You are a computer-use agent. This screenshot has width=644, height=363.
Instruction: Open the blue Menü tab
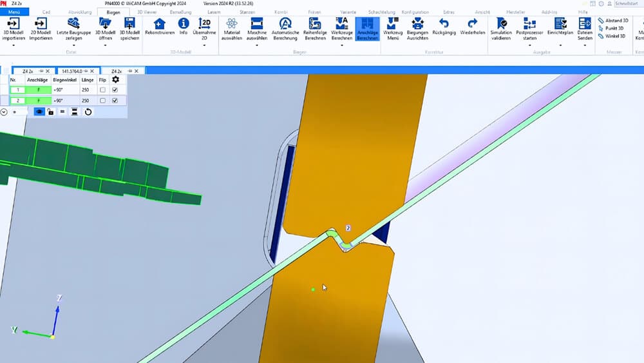click(14, 12)
